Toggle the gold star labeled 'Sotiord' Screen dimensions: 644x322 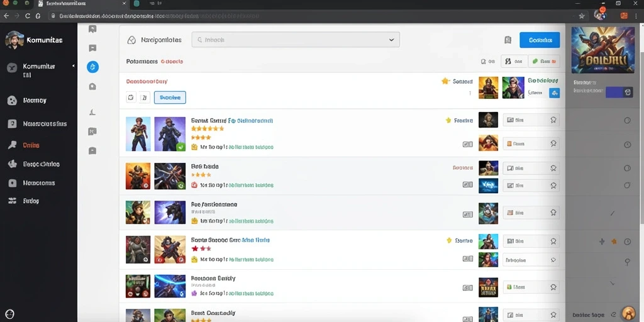445,81
